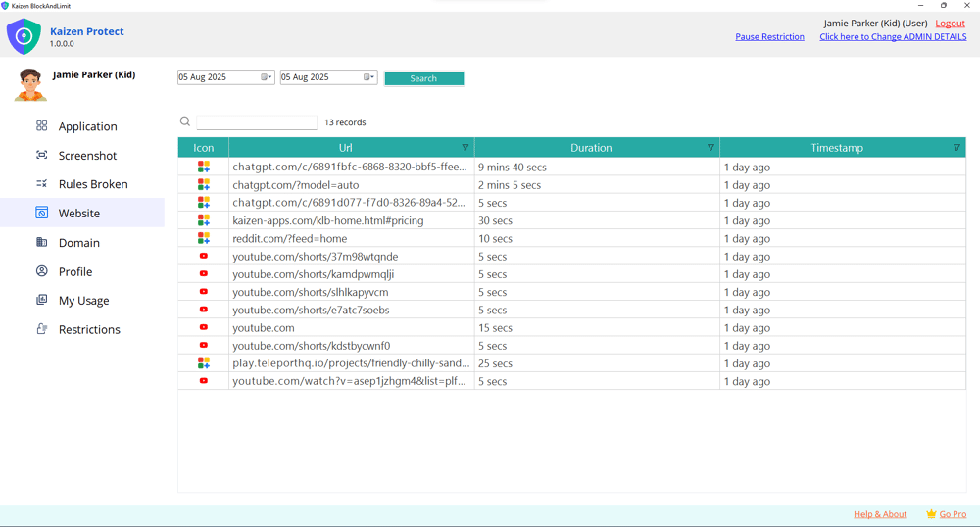Click the Restrictions lock icon in sidebar
Screen dimensions: 980x527
pyautogui.click(x=41, y=329)
